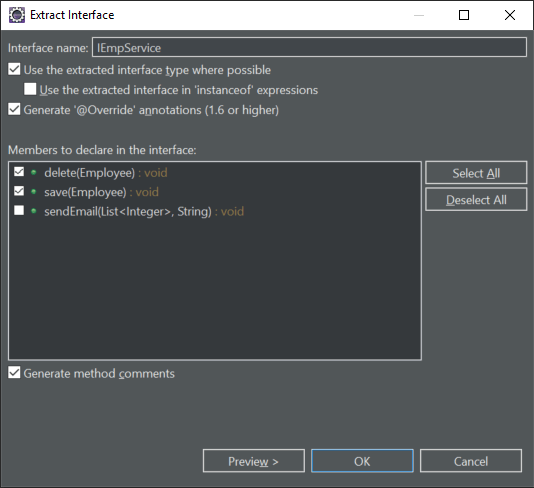This screenshot has width=534, height=488.
Task: Check the sendEmail member checkbox
Action: (x=19, y=210)
